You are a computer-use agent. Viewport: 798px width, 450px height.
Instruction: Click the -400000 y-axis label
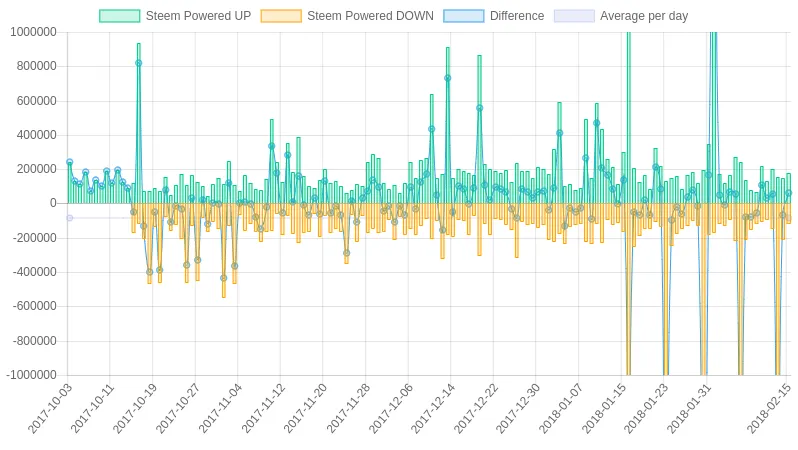[x=35, y=272]
